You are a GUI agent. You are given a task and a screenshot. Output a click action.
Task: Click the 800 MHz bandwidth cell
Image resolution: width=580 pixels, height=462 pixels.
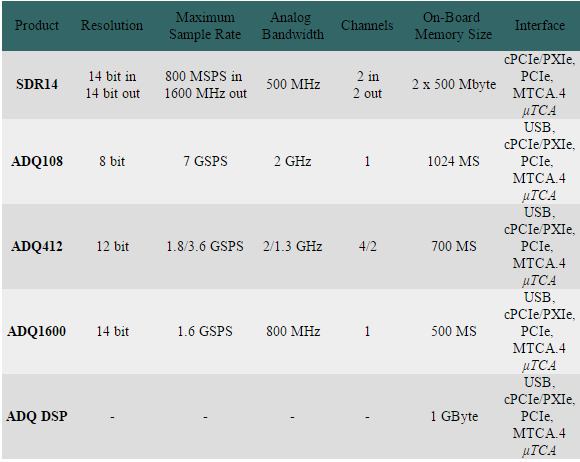click(x=293, y=331)
